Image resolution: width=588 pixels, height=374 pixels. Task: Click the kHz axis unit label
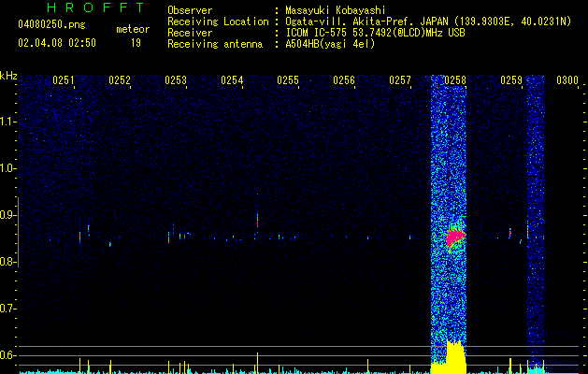(8, 76)
